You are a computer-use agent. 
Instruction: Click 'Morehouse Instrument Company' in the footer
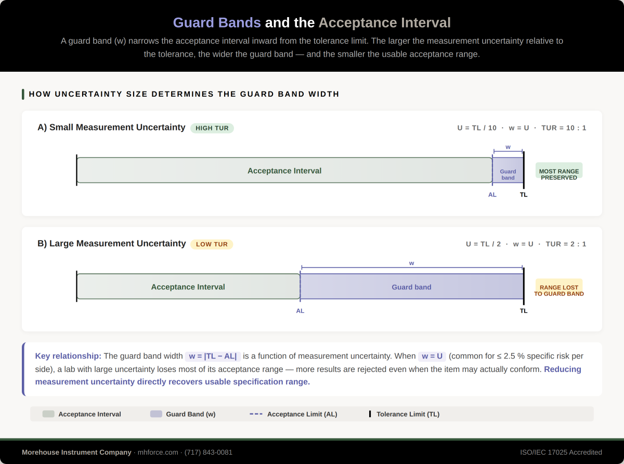coord(76,452)
